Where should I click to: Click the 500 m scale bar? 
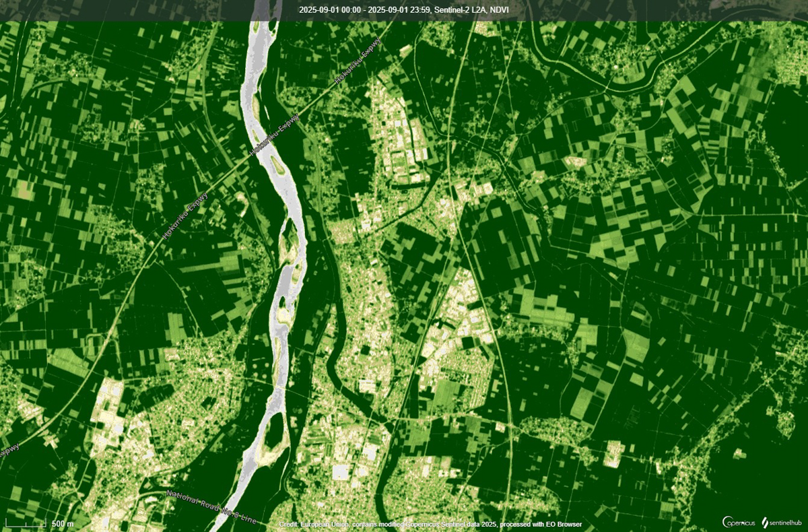pyautogui.click(x=40, y=523)
